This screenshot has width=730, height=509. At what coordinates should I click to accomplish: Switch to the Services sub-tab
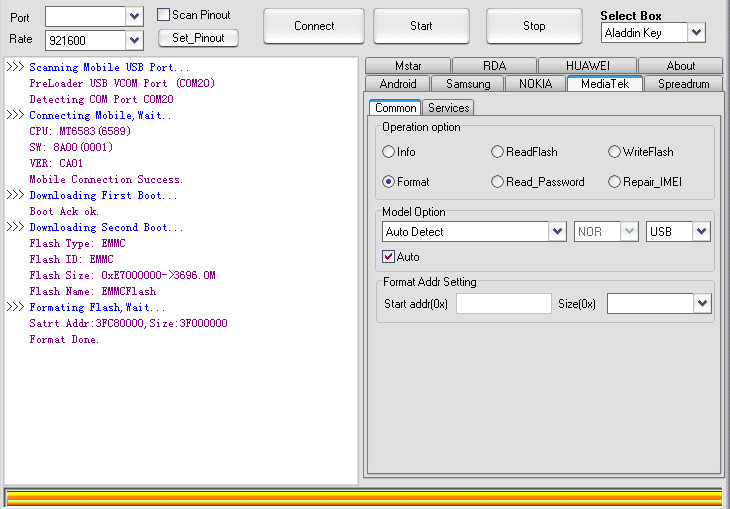[x=448, y=108]
